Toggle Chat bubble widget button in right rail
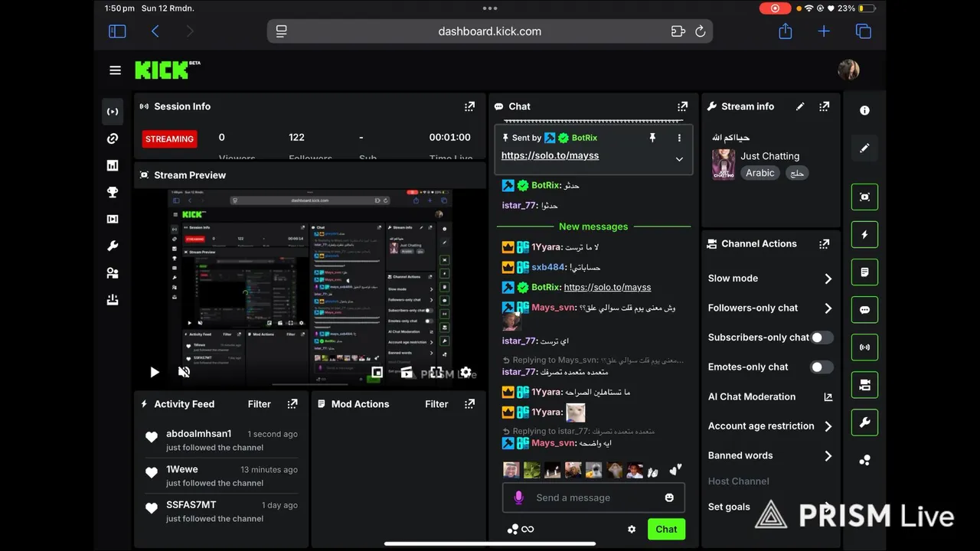The height and width of the screenshot is (551, 980). point(864,310)
